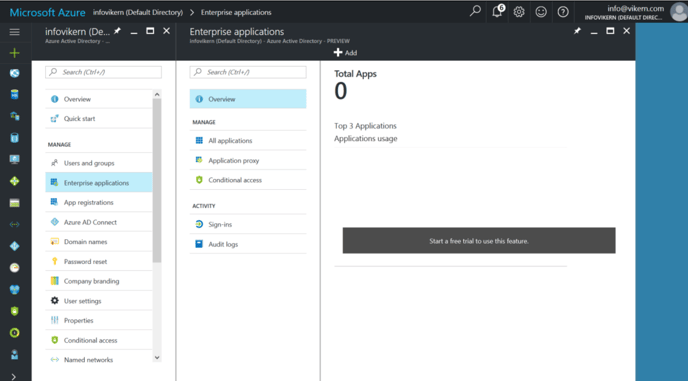Expand the left sidebar chevron at bottom
The height and width of the screenshot is (381, 688).
[14, 376]
